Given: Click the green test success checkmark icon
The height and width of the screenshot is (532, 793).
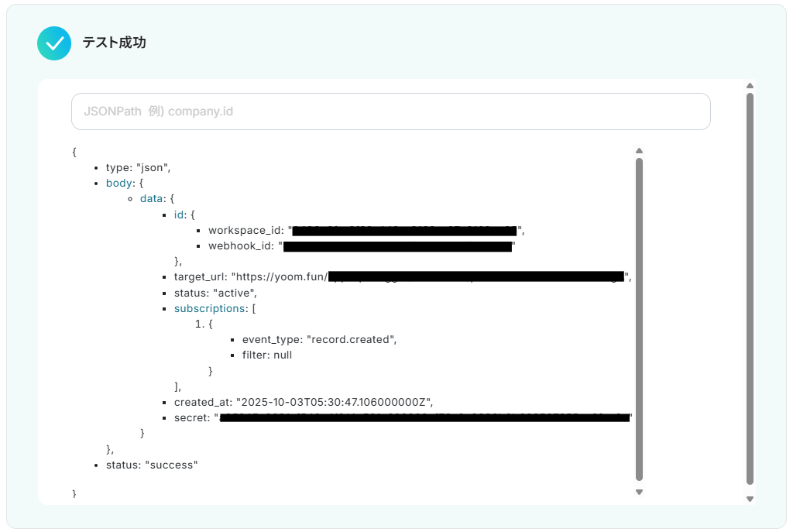Looking at the screenshot, I should pyautogui.click(x=54, y=43).
